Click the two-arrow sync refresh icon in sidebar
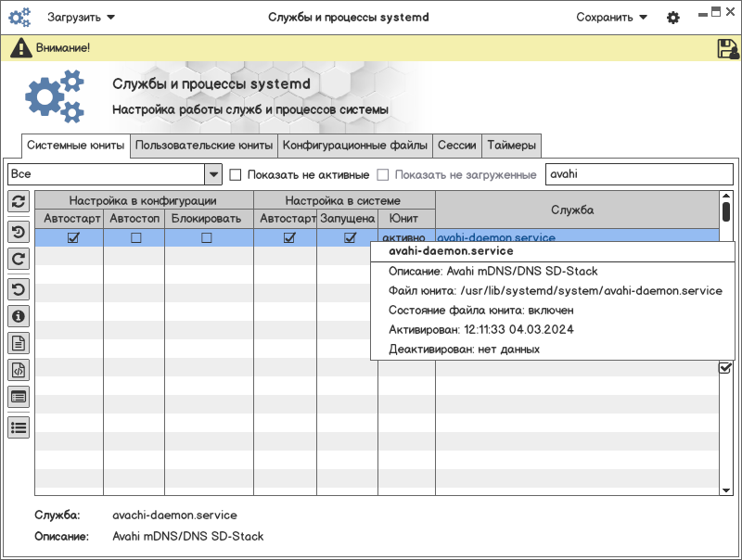This screenshot has width=742, height=560. (x=19, y=201)
